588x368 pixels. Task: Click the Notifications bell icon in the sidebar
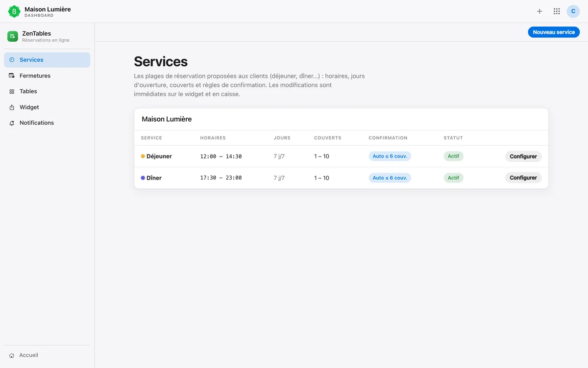[12, 123]
